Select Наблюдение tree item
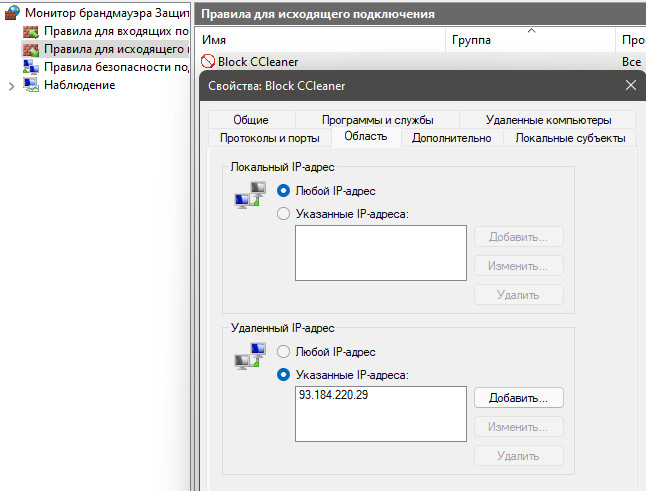Image resolution: width=646 pixels, height=491 pixels. click(x=80, y=85)
